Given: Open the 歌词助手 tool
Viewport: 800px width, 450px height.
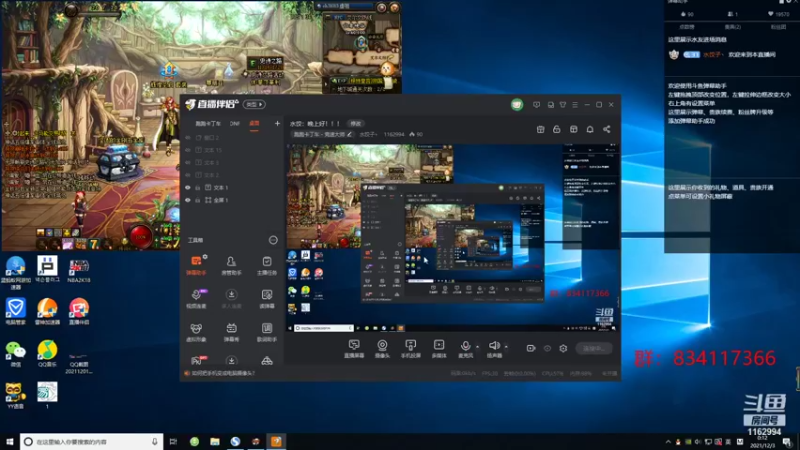Looking at the screenshot, I should (267, 332).
